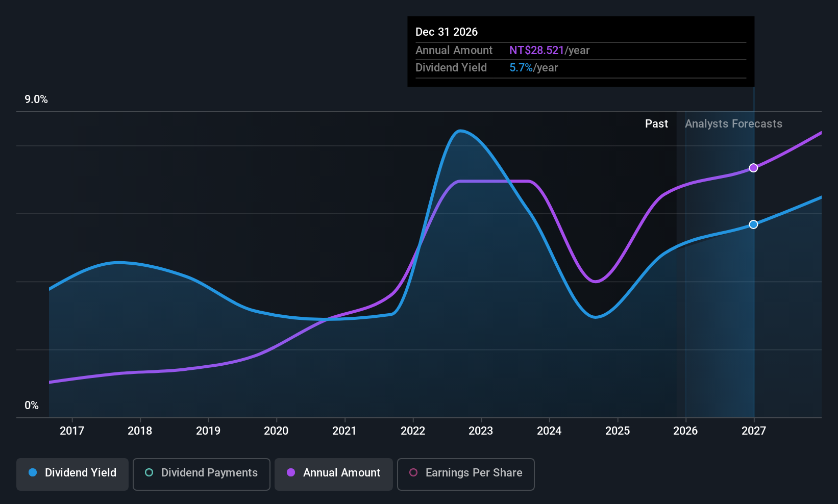
Task: Click the peak of the blue yield curve
Action: click(x=461, y=132)
